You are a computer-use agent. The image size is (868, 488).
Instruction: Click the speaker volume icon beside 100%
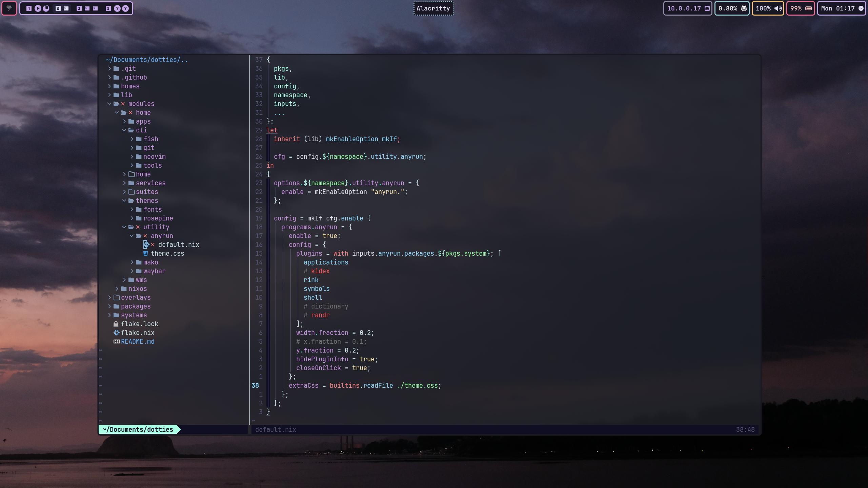(778, 8)
